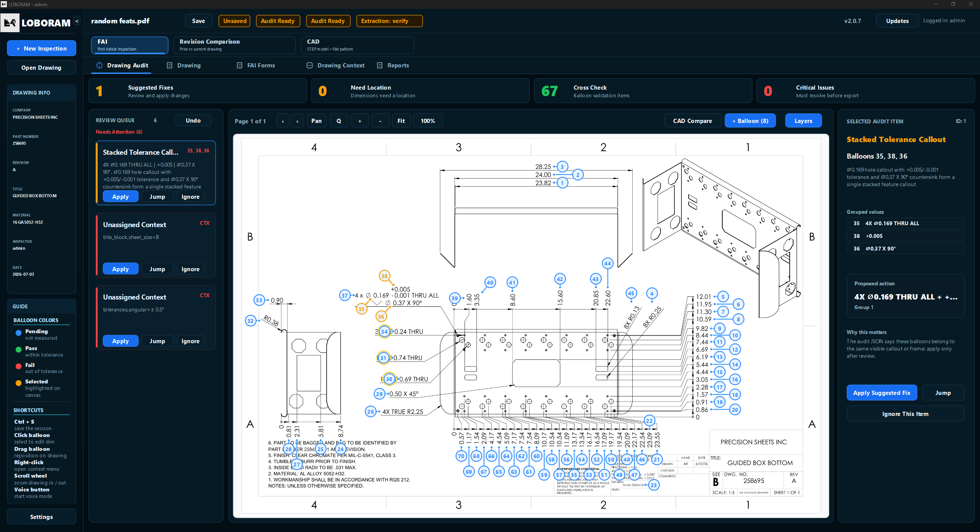The width and height of the screenshot is (980, 532).
Task: Select balloon 70 at the bottom
Action: [x=461, y=456]
